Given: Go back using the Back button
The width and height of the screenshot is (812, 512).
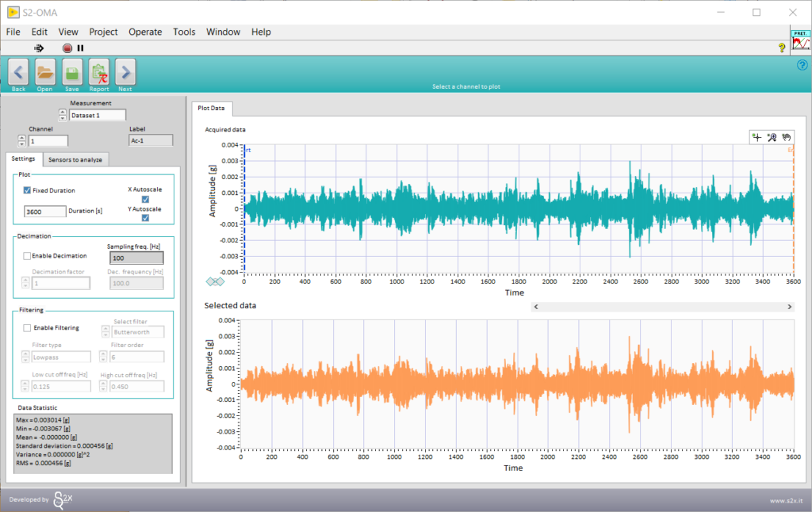Looking at the screenshot, I should [17, 74].
